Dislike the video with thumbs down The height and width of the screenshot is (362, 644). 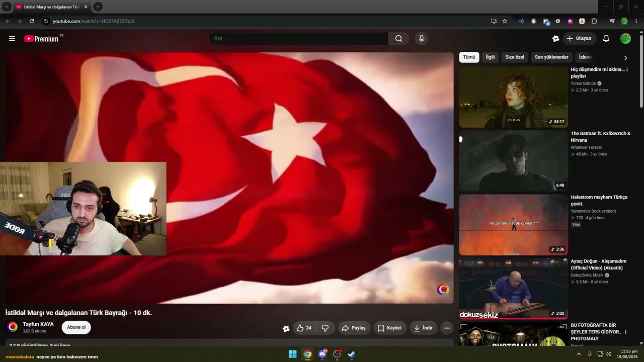click(325, 328)
